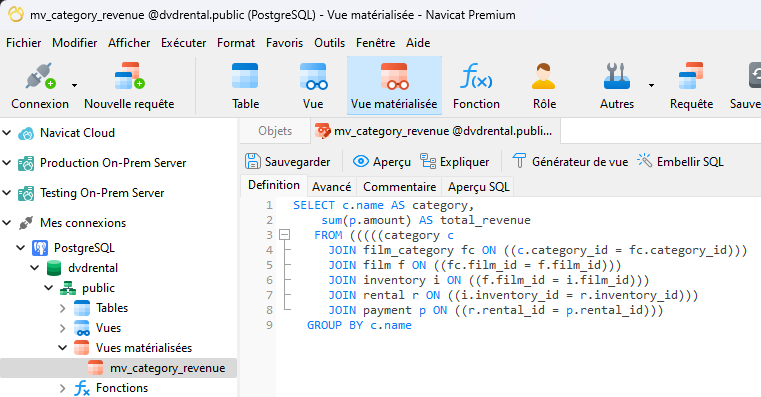This screenshot has height=397, width=761.
Task: Select the mv_category_revenue editor tab
Action: coord(436,131)
